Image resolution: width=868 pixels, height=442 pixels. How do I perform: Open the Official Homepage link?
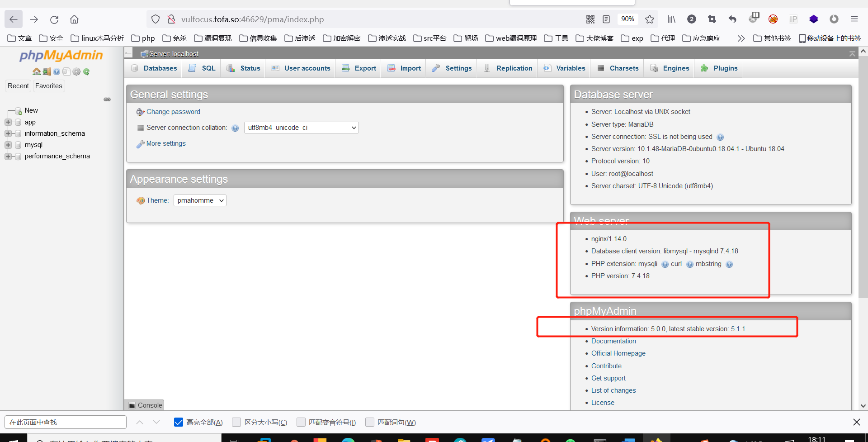[618, 353]
